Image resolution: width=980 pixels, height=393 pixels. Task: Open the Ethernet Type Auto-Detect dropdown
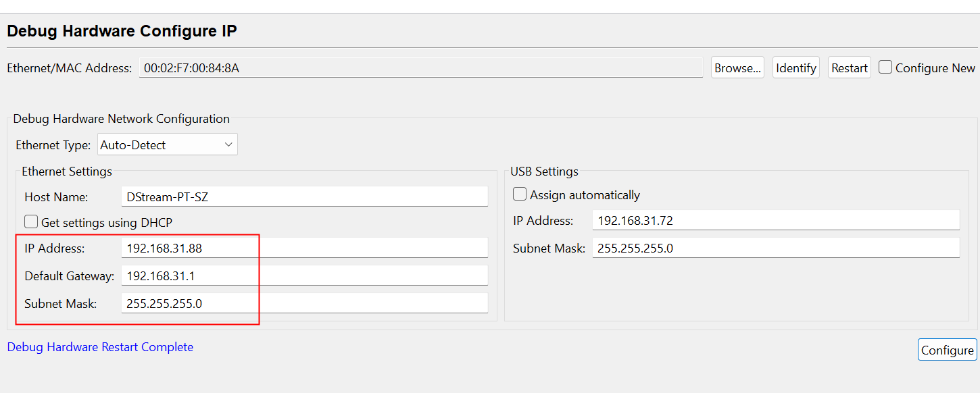coord(168,145)
